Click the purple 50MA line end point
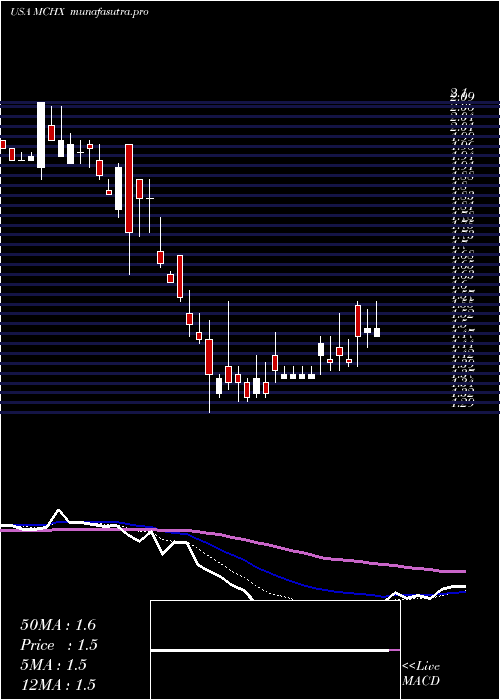The image size is (500, 700). coord(465,571)
